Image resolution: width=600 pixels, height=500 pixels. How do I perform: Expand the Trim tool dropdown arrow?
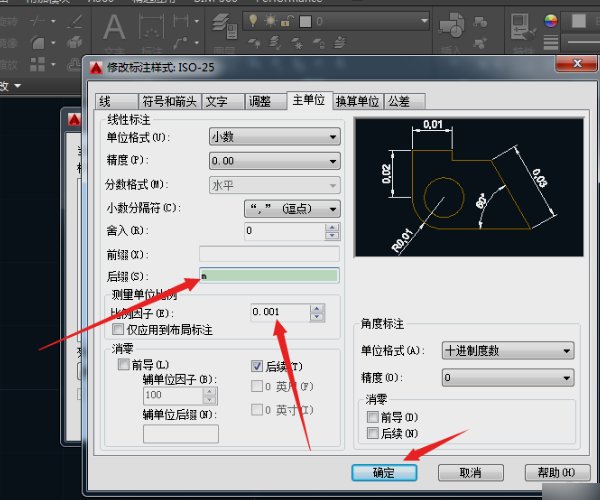tap(53, 21)
